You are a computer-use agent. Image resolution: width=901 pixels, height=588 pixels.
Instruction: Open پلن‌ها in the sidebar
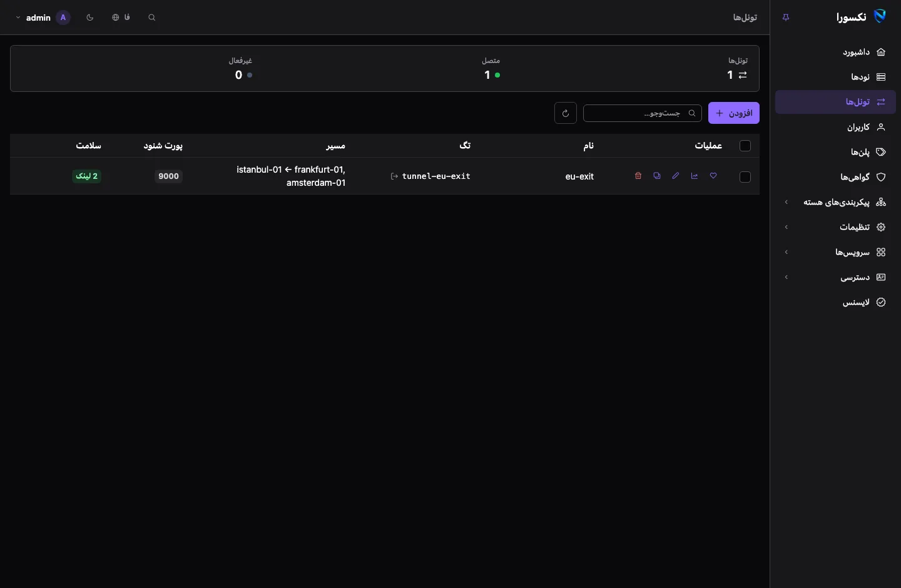click(x=835, y=152)
